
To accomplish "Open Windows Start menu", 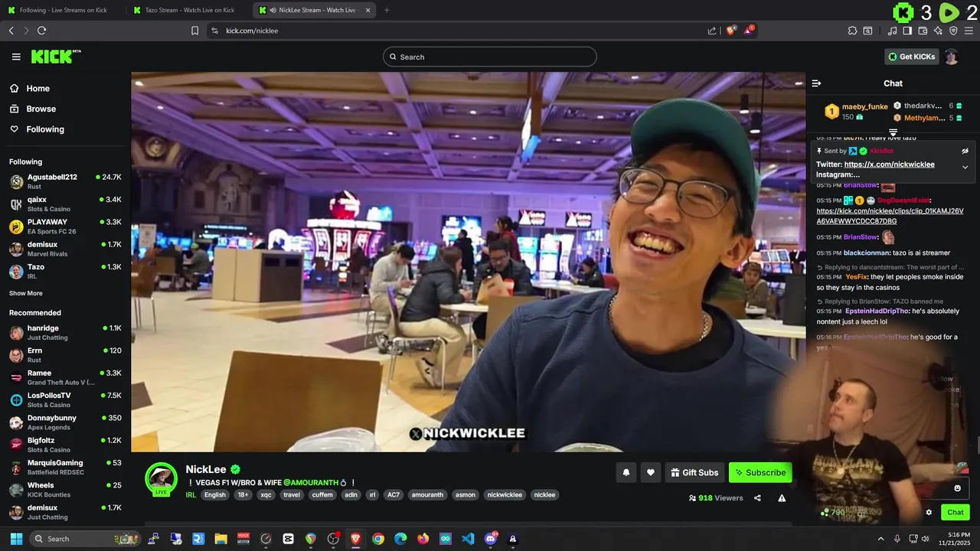I will point(16,539).
